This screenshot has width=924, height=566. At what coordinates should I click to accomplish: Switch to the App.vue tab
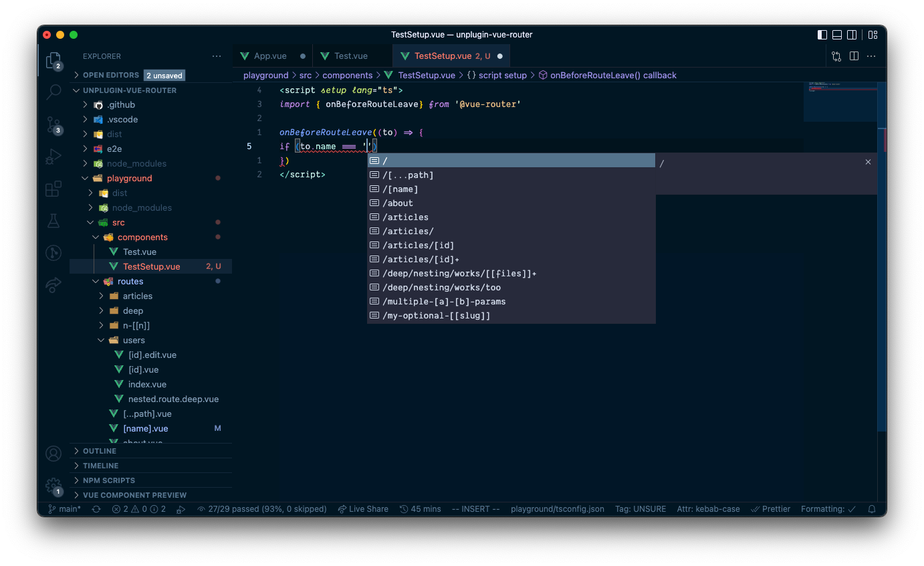272,56
